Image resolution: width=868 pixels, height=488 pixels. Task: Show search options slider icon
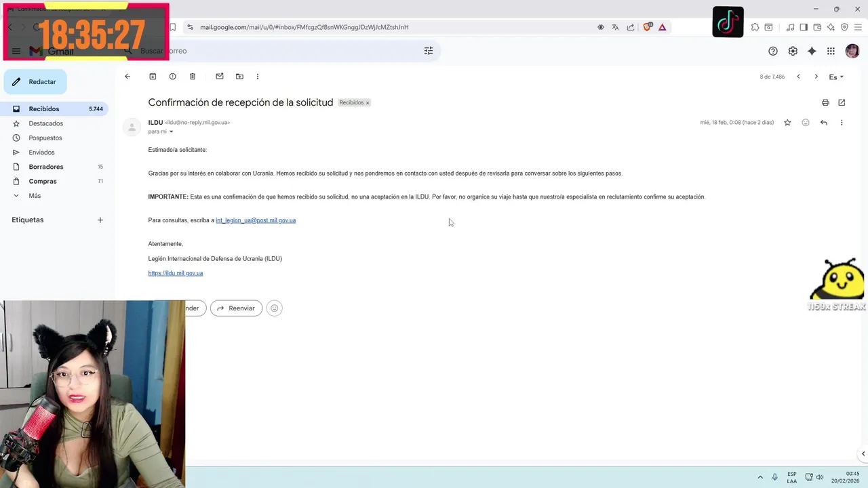point(429,51)
